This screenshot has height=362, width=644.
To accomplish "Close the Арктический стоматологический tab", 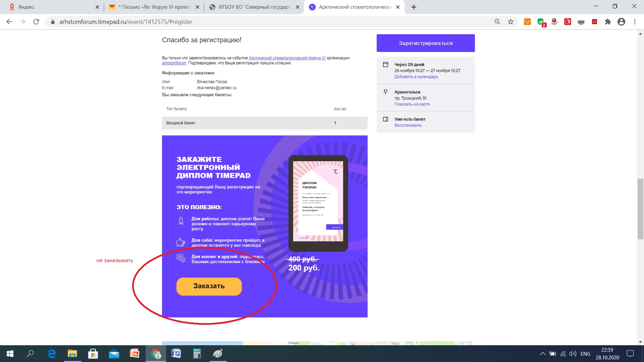I will (398, 7).
